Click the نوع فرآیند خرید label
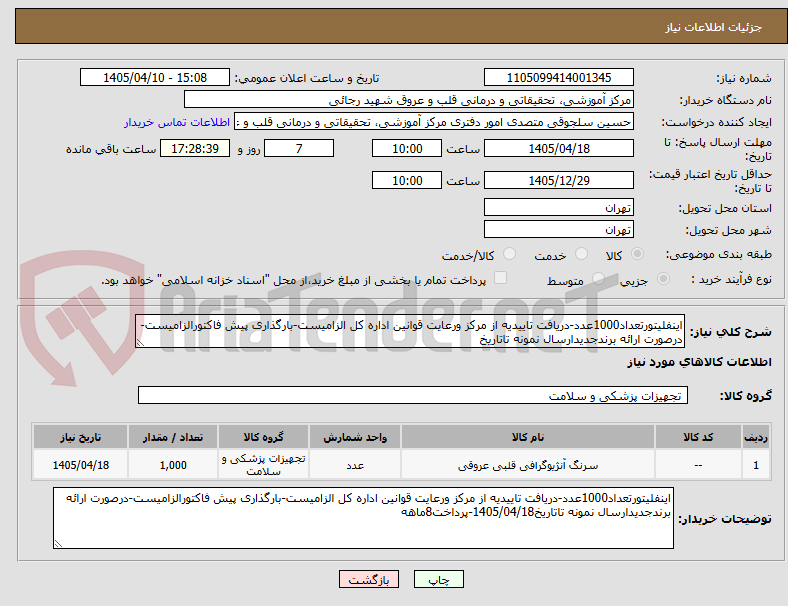Image resolution: width=788 pixels, height=606 pixels. [732, 279]
